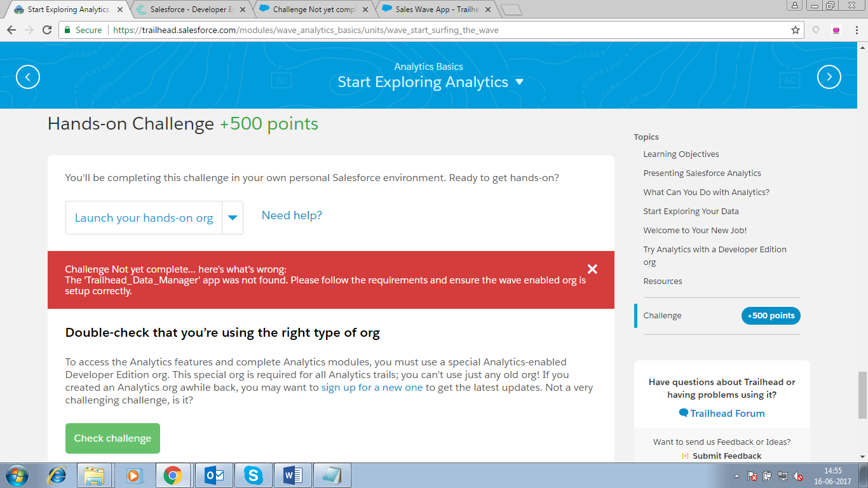Open the Windows Start menu
The height and width of the screenshot is (488, 868).
(x=17, y=475)
